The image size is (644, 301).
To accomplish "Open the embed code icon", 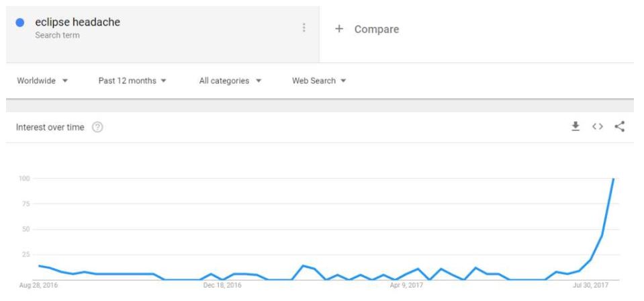I will [x=597, y=127].
